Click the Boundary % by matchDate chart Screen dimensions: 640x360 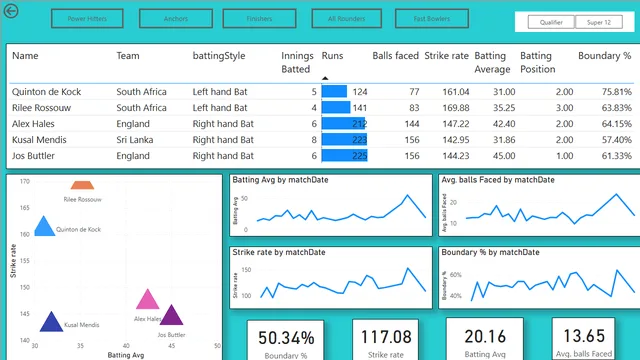point(539,278)
